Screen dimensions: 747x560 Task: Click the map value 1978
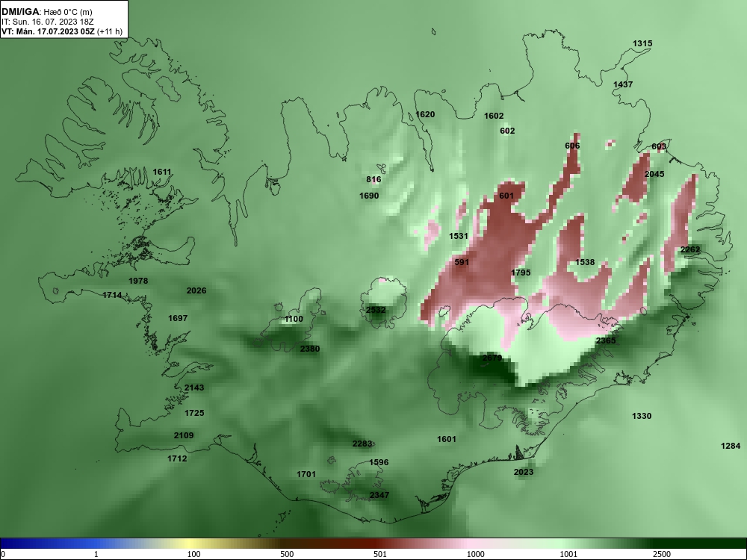(x=138, y=281)
